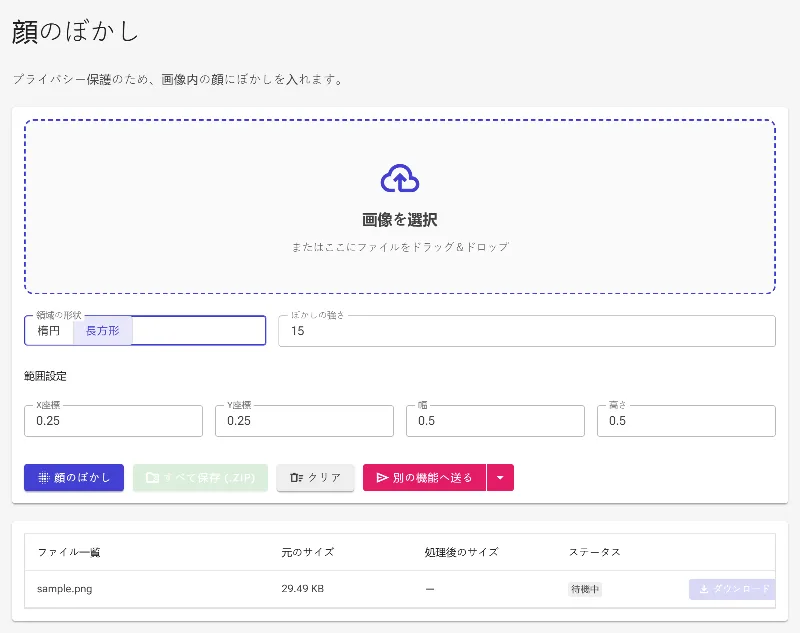Click the 29.49 KB size value
Image resolution: width=800 pixels, height=633 pixels.
(x=303, y=589)
